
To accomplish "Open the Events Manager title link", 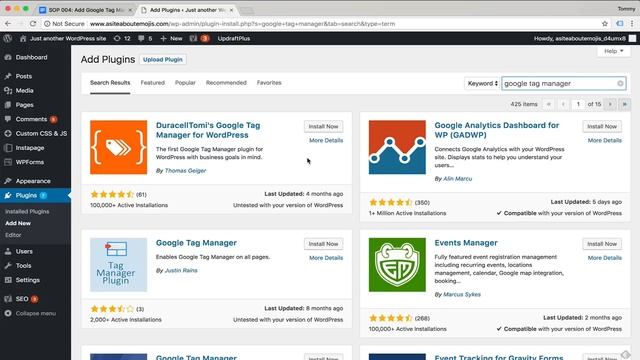I will (x=466, y=243).
